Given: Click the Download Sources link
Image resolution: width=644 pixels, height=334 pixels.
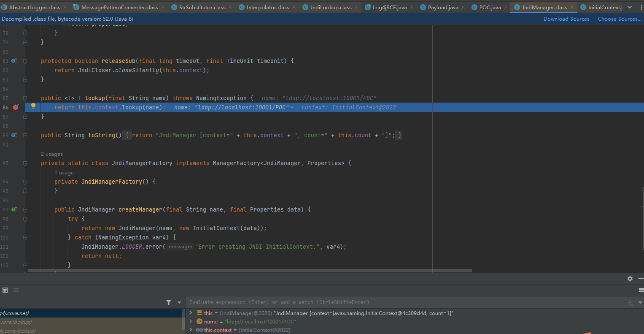Looking at the screenshot, I should (x=566, y=19).
